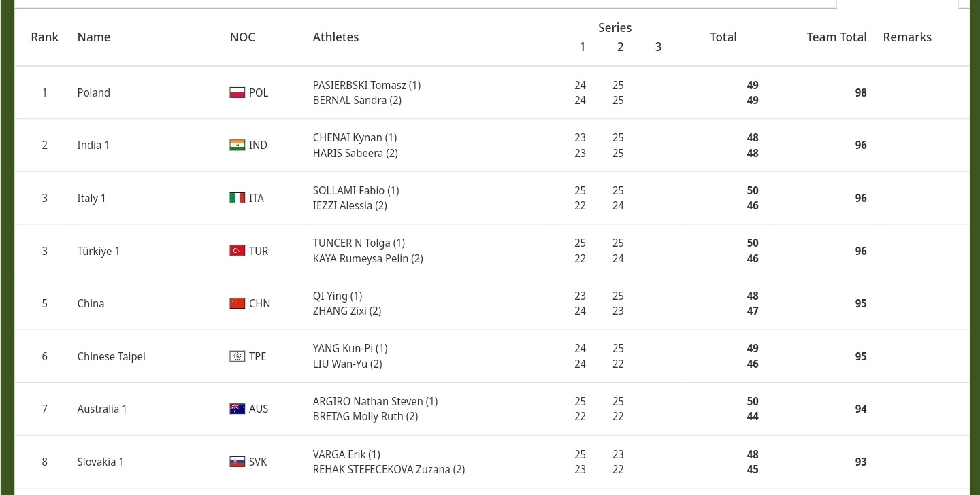Click the Türkiye flag icon

pos(237,251)
